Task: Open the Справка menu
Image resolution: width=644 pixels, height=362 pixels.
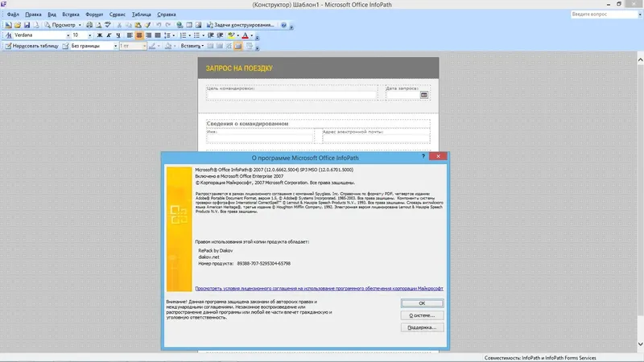Action: point(167,14)
